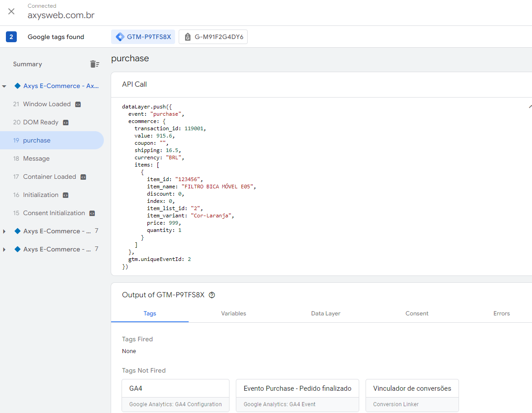Click the gtm.uniqueEventId: 2 line
The width and height of the screenshot is (532, 413).
click(160, 259)
